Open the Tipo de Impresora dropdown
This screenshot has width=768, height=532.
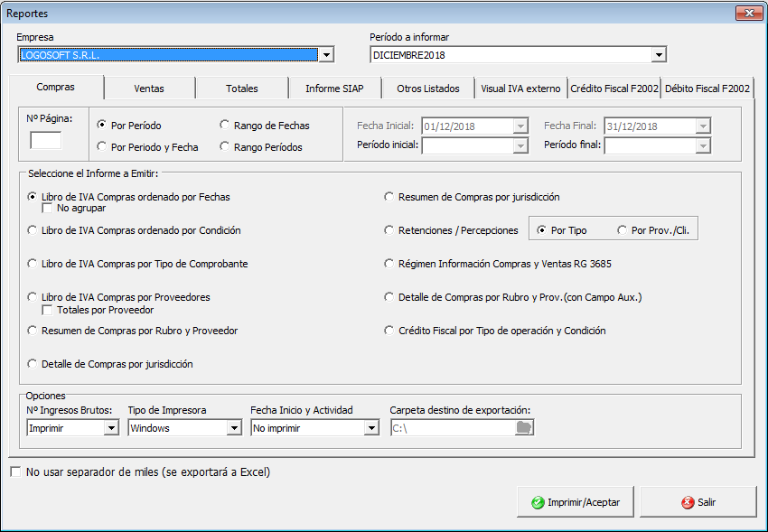tap(233, 428)
